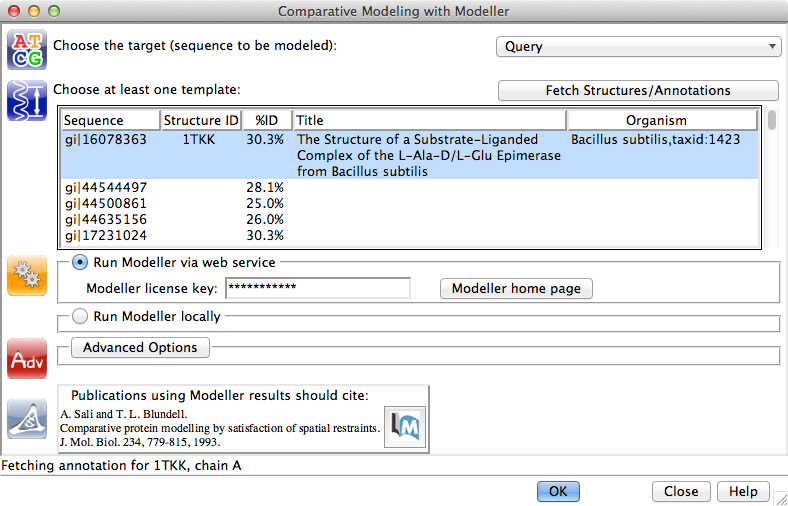Image resolution: width=788 pixels, height=506 pixels.
Task: Sort templates by the %ID column header
Action: point(266,121)
